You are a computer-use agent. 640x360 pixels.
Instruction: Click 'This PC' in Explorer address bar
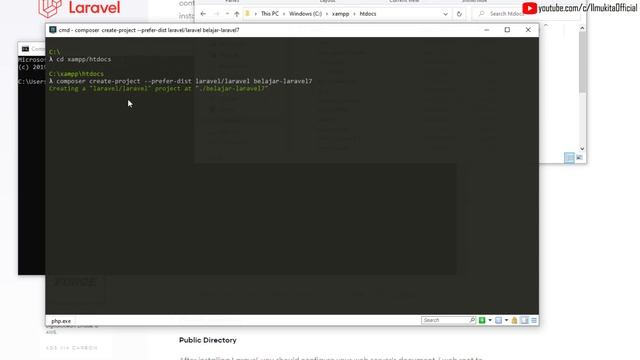[x=270, y=14]
